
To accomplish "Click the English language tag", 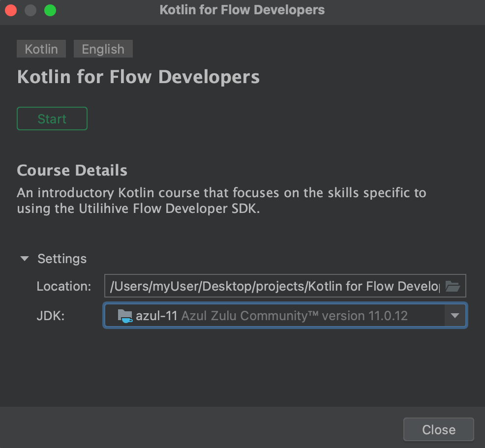I will pyautogui.click(x=103, y=49).
